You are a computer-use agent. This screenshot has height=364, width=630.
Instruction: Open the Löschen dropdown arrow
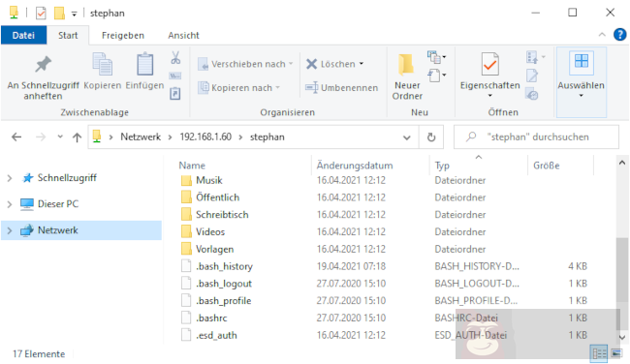pos(362,64)
